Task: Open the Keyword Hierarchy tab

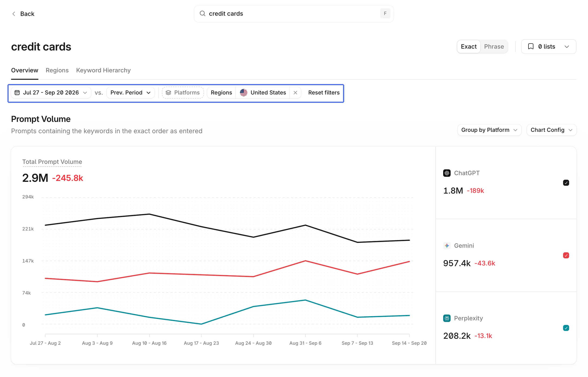Action: pos(103,70)
